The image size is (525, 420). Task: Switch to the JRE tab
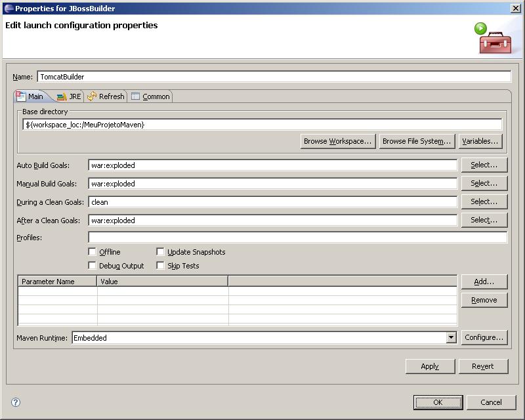pyautogui.click(x=69, y=96)
